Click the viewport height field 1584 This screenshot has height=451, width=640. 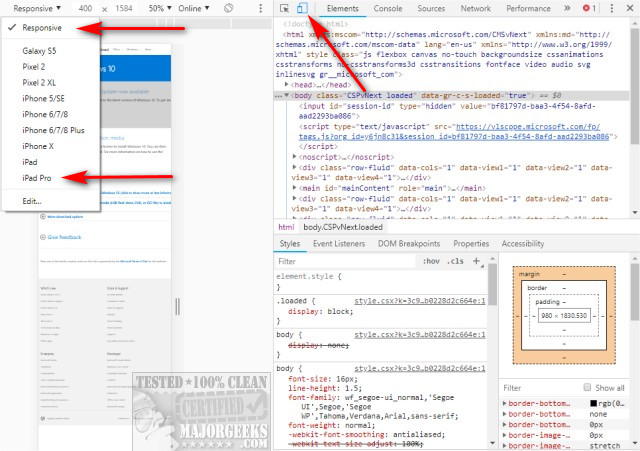[x=124, y=8]
